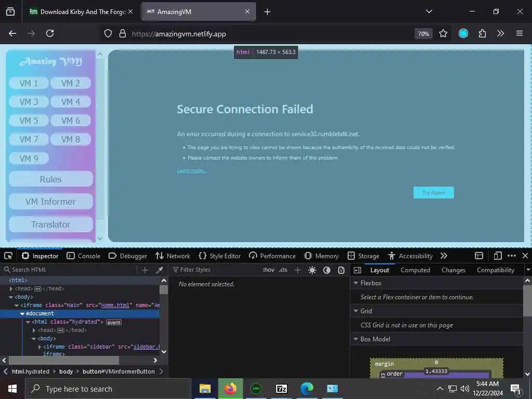This screenshot has height=399, width=532.
Task: Select the Computed sidebar tab
Action: pos(415,270)
